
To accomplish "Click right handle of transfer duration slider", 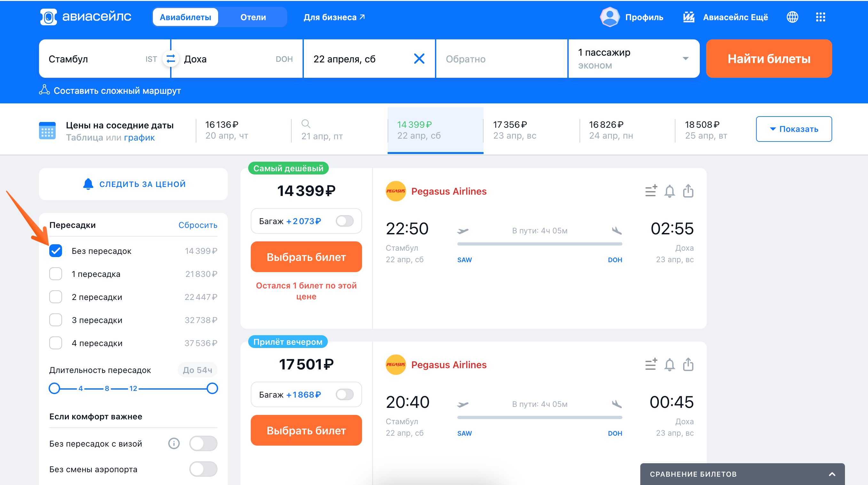I will tap(212, 388).
